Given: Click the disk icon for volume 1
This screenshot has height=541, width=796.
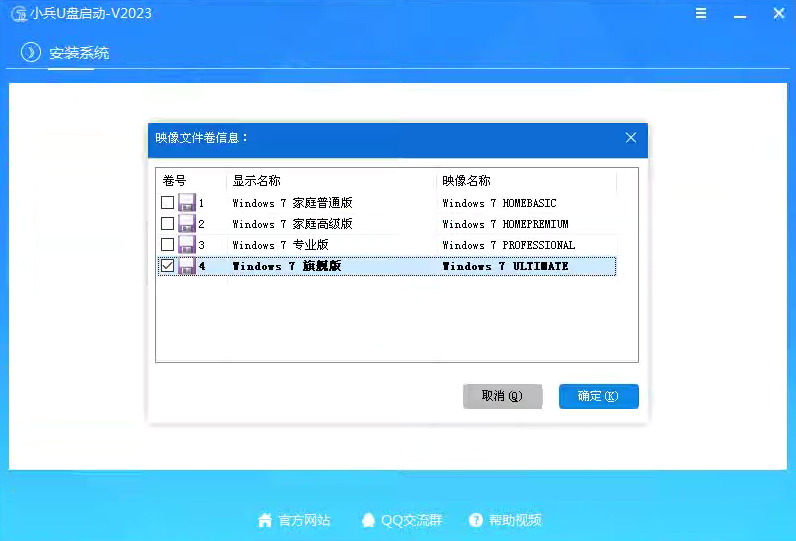Looking at the screenshot, I should pyautogui.click(x=187, y=202).
